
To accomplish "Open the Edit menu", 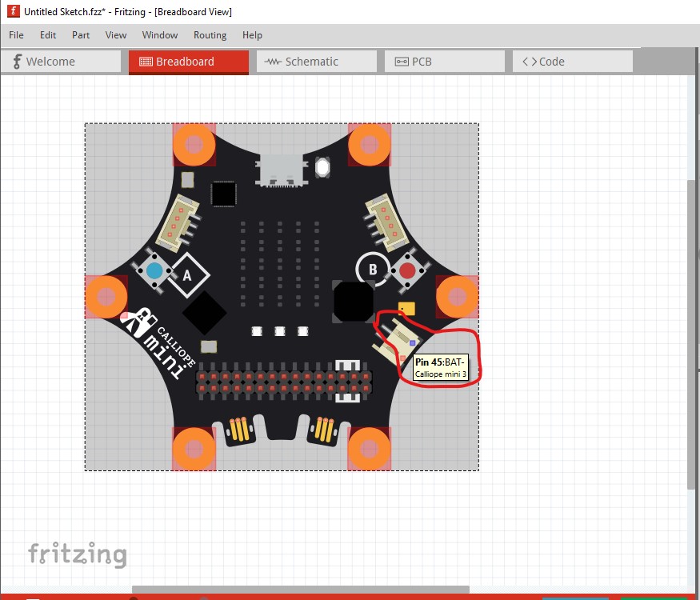I will 48,35.
